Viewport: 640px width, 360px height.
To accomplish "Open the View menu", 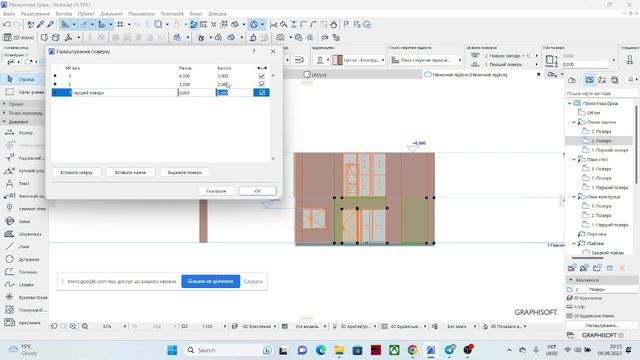I will click(64, 13).
